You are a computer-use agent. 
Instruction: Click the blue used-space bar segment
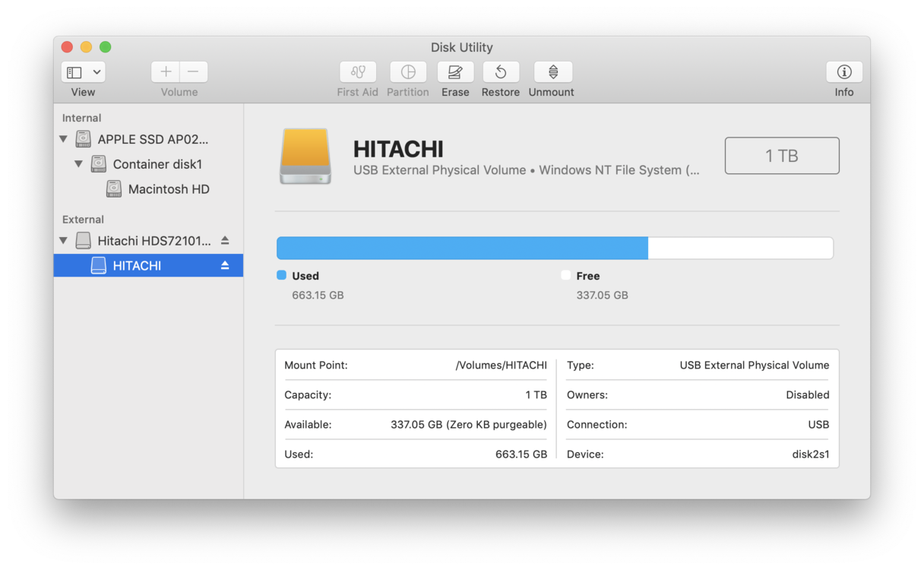(462, 248)
